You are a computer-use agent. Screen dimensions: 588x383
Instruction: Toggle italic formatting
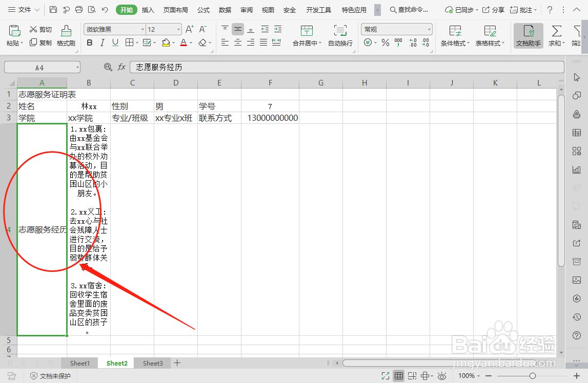(x=102, y=42)
